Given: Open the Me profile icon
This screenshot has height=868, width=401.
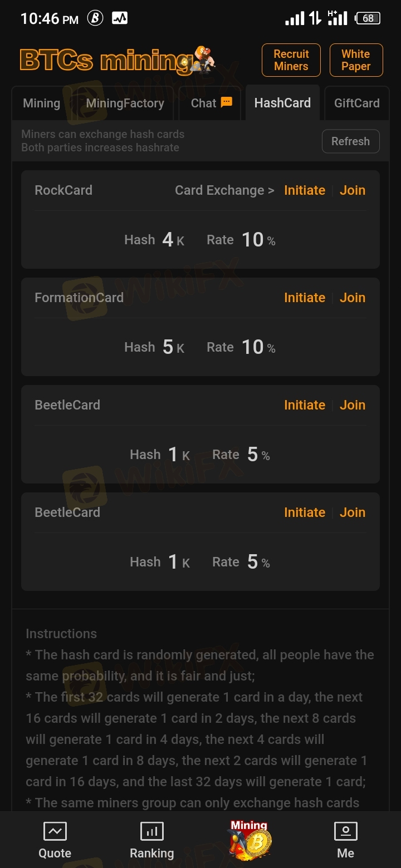Looking at the screenshot, I should click(x=345, y=831).
